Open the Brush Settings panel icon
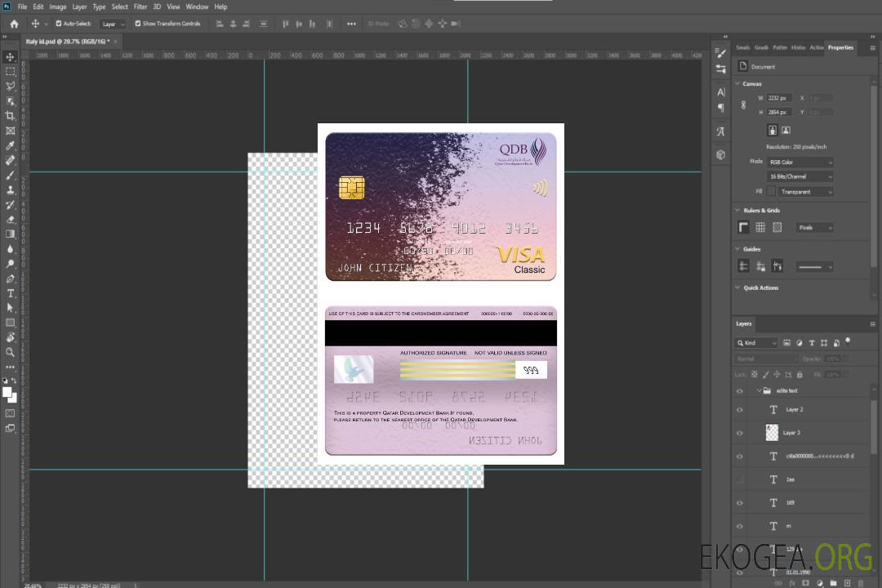Viewport: 882px width, 588px height. pos(720,53)
